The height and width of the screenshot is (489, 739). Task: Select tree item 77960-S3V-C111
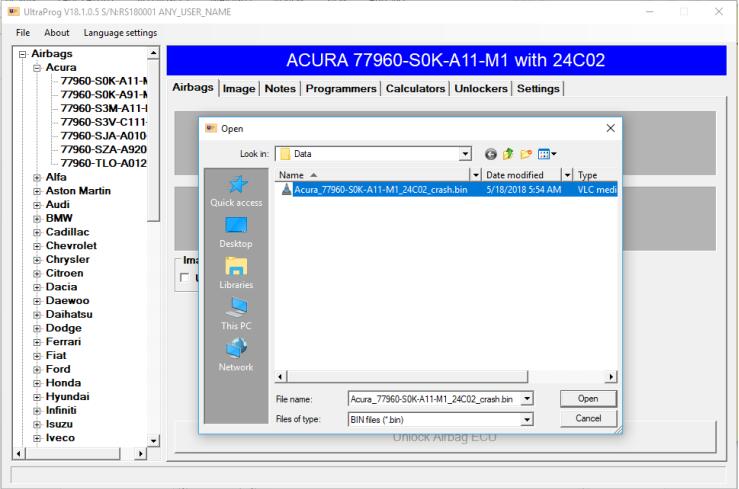104,122
